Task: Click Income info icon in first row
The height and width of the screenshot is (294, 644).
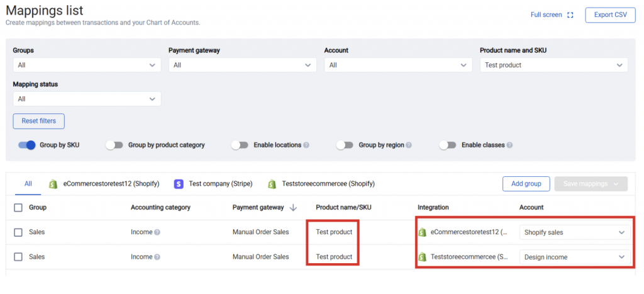Action: click(x=157, y=232)
